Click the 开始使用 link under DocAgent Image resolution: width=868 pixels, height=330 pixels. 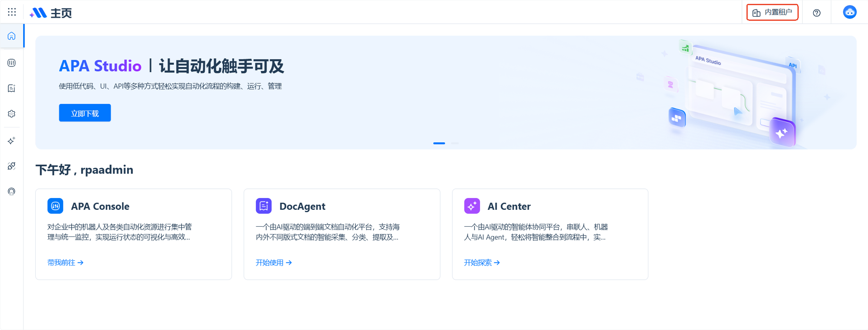tap(273, 263)
